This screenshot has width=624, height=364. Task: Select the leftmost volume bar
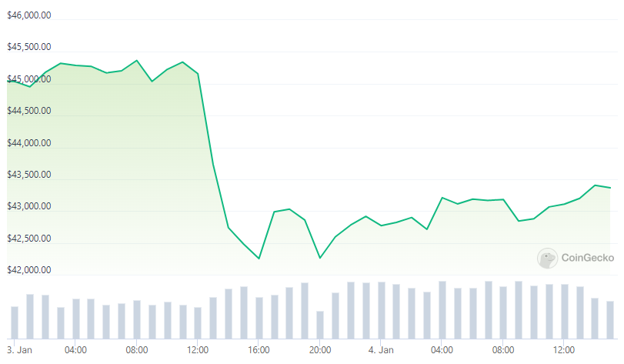(x=15, y=322)
